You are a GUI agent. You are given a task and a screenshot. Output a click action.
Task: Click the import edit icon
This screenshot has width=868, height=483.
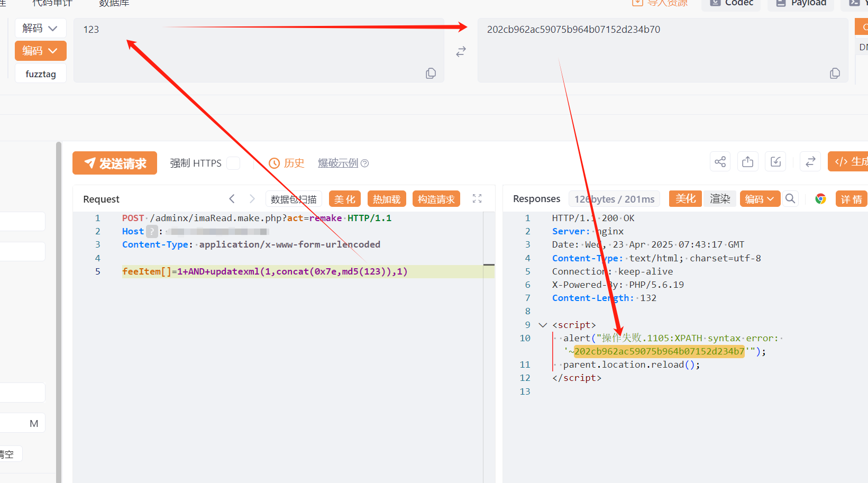775,161
